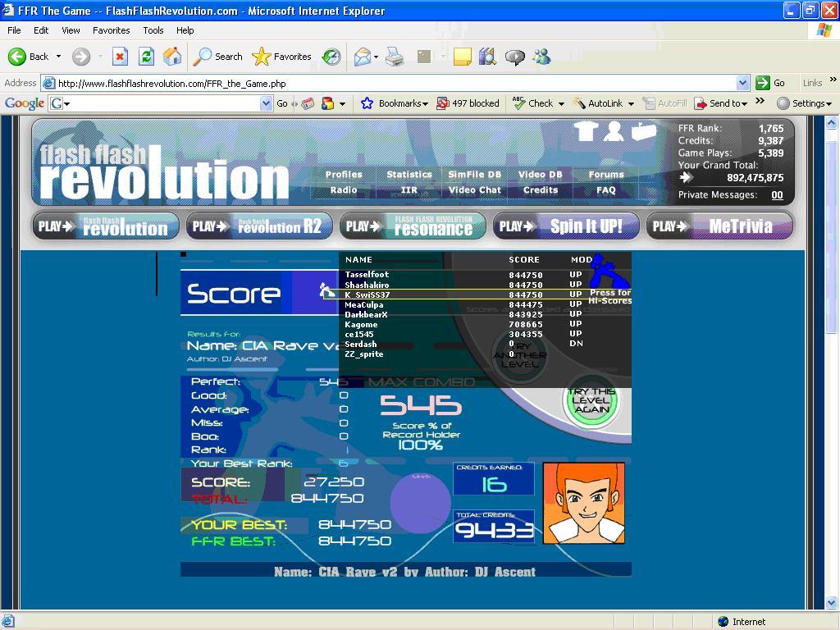Viewport: 840px width, 630px height.
Task: Click the t-shirt icon in site header
Action: (586, 130)
